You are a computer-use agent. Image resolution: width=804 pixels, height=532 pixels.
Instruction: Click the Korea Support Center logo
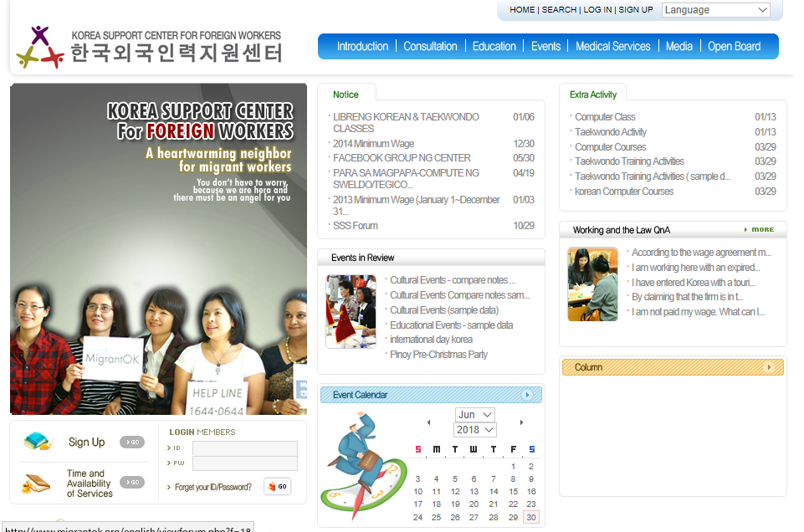[149, 47]
